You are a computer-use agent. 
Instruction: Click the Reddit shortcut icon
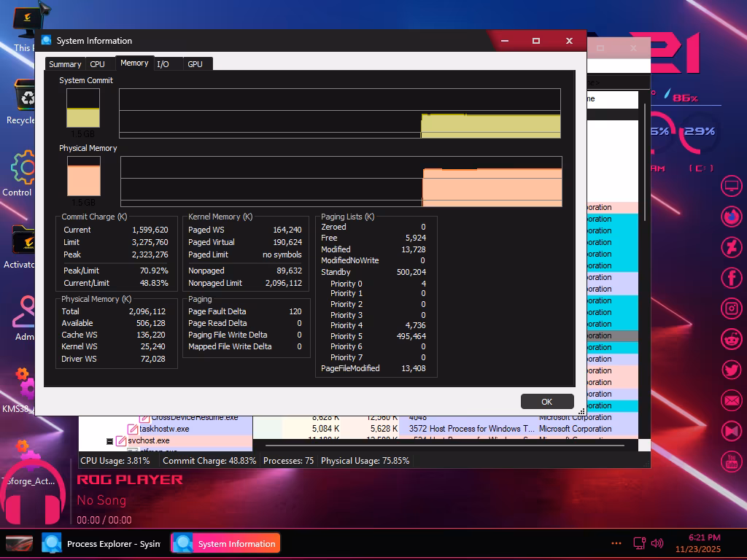731,339
